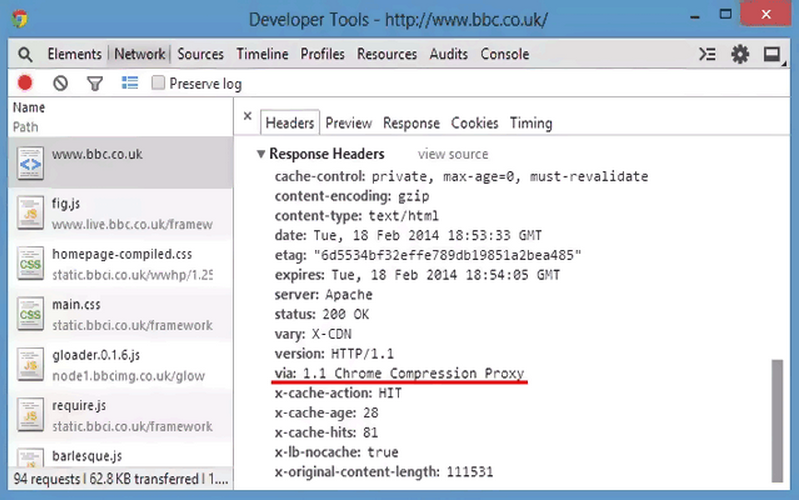Click the vary: X-CDN line
This screenshot has height=502, width=800.
pos(313,334)
